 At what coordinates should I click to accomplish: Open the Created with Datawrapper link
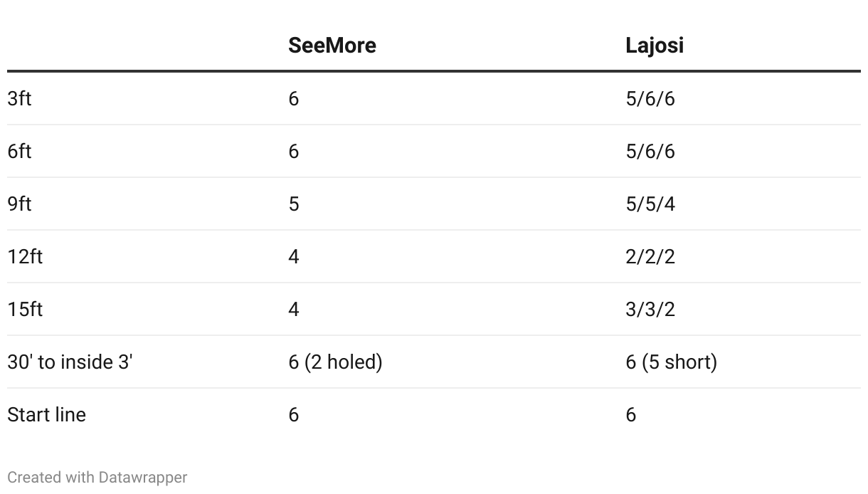pyautogui.click(x=97, y=477)
